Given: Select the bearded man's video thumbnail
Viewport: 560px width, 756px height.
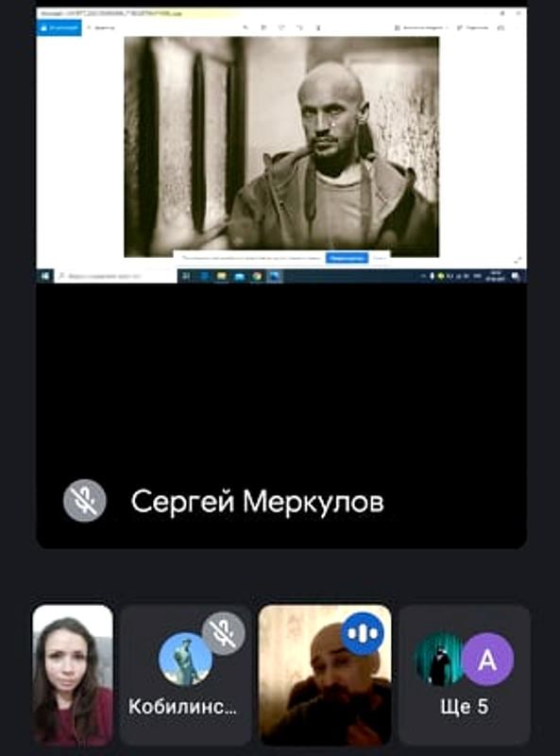Looking at the screenshot, I should [325, 675].
